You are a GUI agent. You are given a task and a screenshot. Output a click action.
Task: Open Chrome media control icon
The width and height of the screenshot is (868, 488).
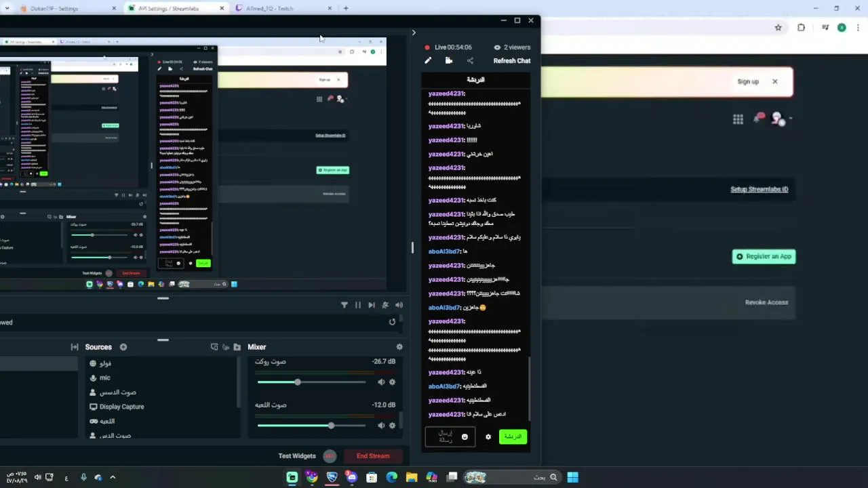tap(825, 28)
